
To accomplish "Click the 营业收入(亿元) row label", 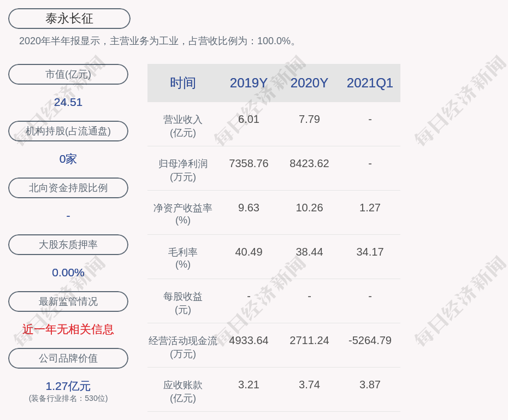I will (183, 126).
